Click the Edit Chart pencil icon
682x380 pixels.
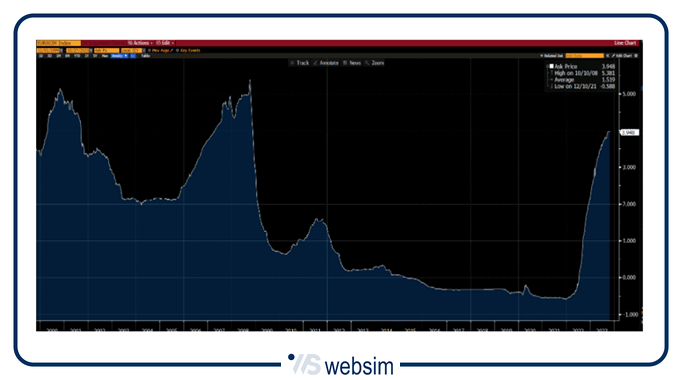pos(614,56)
